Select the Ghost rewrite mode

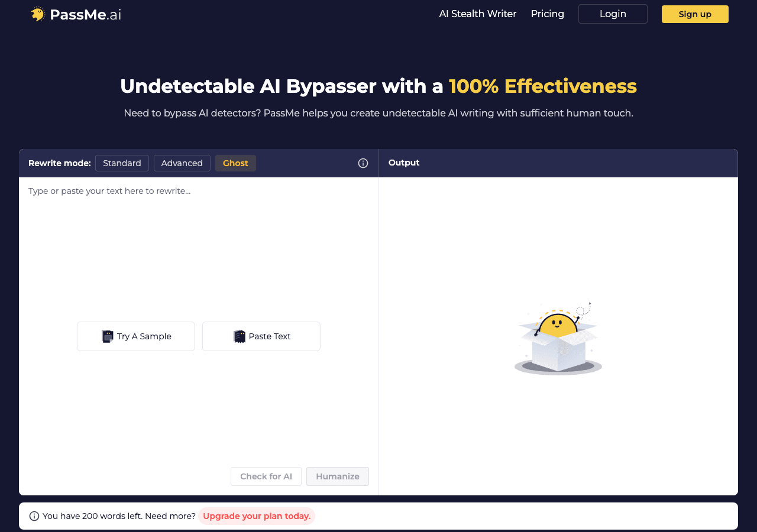(235, 163)
